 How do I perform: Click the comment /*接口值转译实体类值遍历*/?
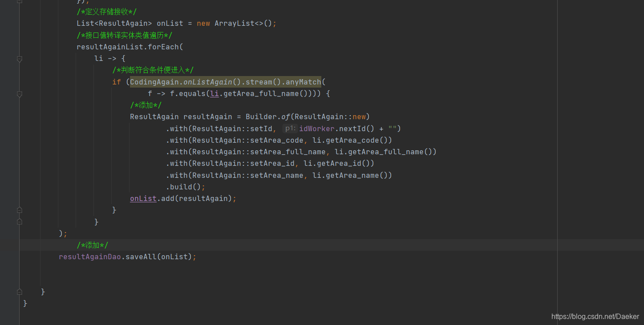pos(124,35)
